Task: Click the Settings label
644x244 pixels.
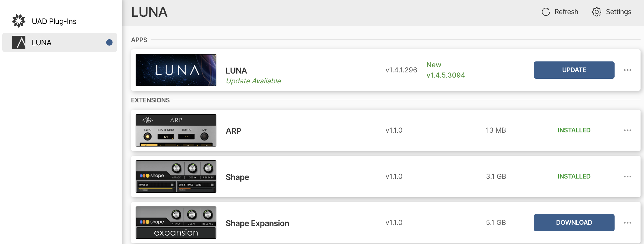Action: (618, 12)
